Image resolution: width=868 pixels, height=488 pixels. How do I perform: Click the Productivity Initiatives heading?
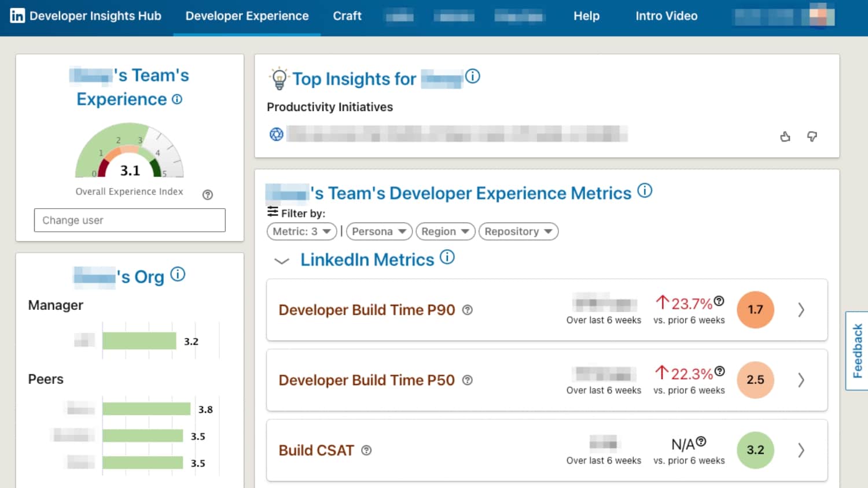click(330, 107)
